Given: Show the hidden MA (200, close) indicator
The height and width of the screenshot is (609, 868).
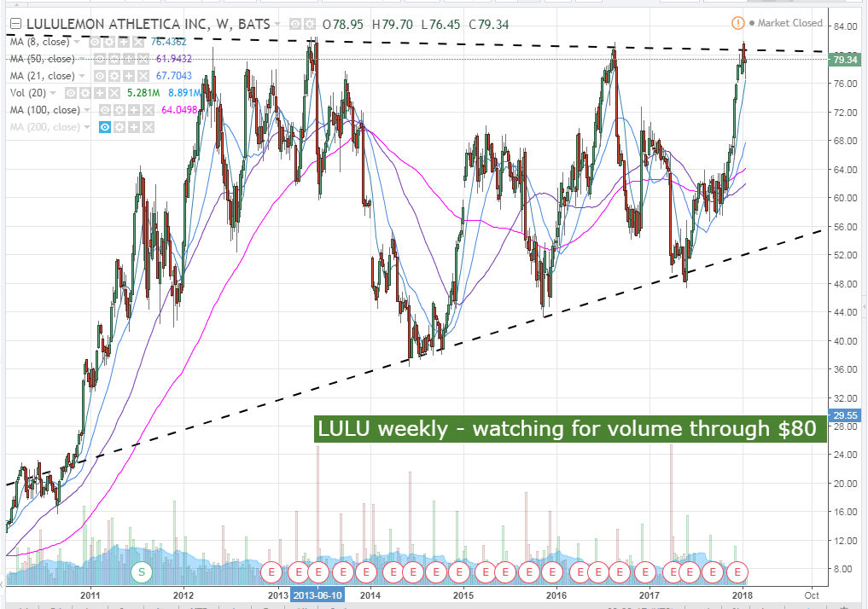Looking at the screenshot, I should [105, 127].
